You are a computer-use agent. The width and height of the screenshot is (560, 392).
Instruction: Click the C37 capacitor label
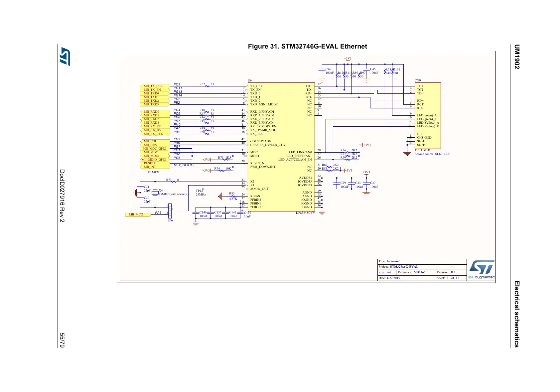(373, 183)
